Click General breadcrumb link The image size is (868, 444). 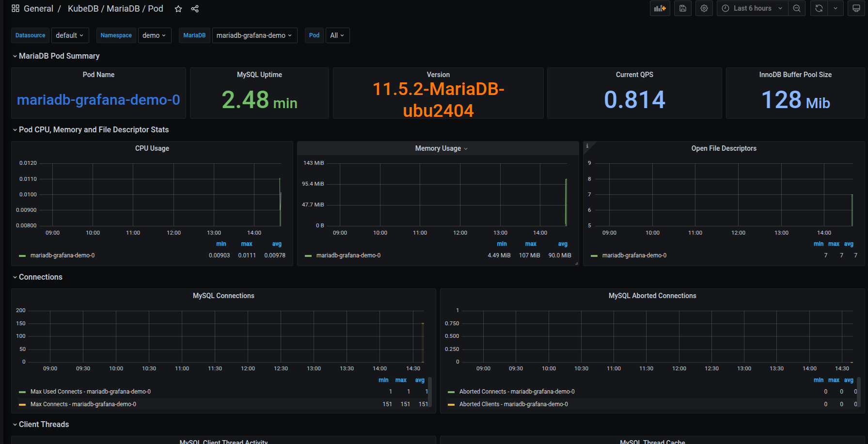[38, 9]
